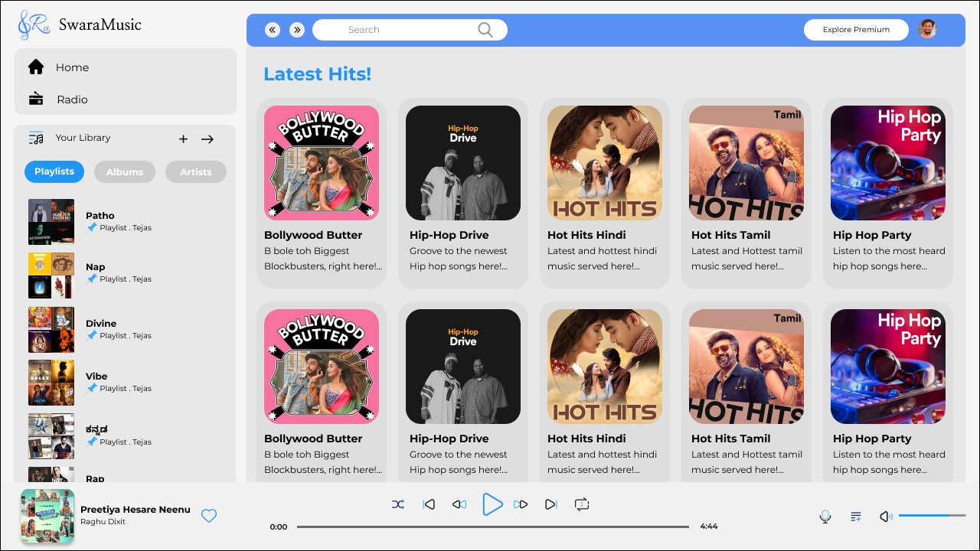Click song title Preetiya Hesare Neenu
This screenshot has height=551, width=980.
pyautogui.click(x=136, y=510)
